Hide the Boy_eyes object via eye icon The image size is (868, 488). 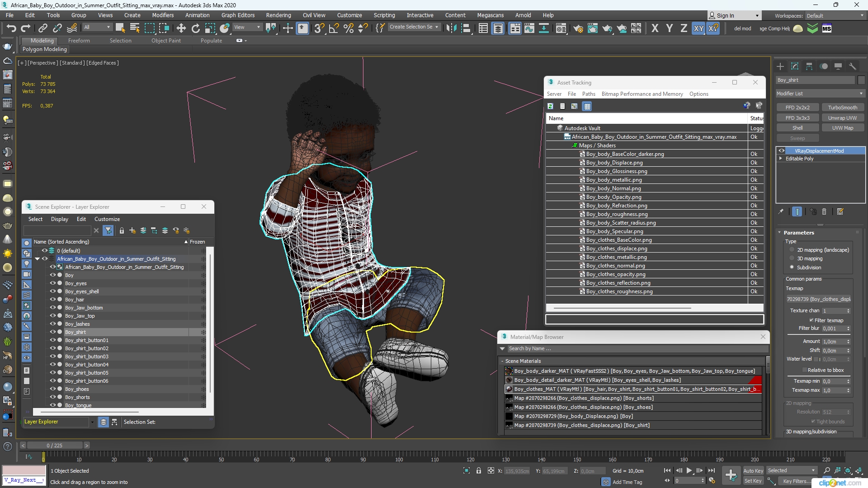click(52, 283)
